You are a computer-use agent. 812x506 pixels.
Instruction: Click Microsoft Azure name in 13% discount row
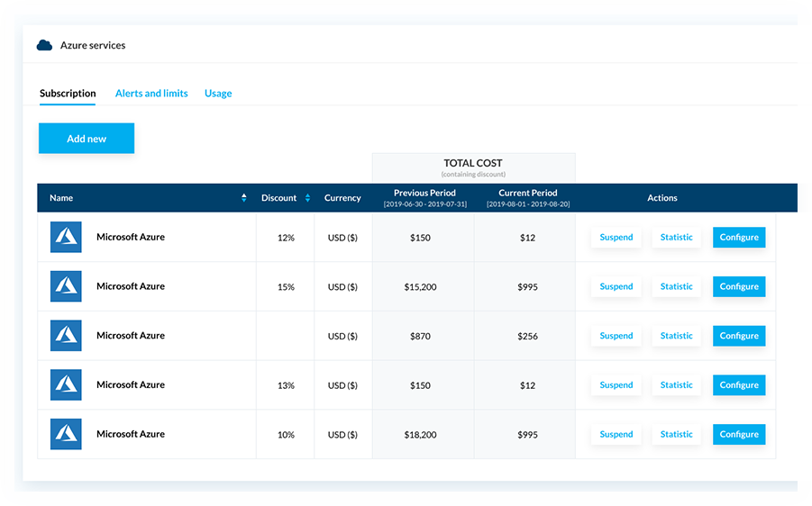131,384
